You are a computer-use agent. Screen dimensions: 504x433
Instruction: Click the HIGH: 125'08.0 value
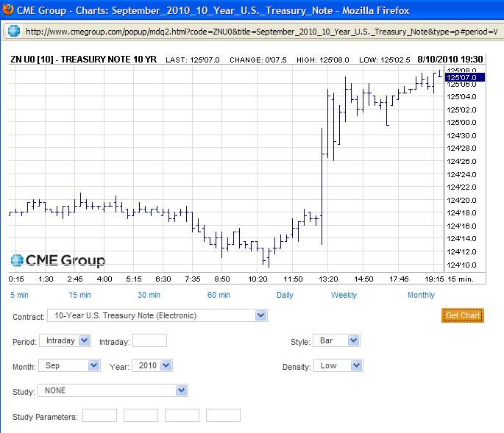click(323, 60)
